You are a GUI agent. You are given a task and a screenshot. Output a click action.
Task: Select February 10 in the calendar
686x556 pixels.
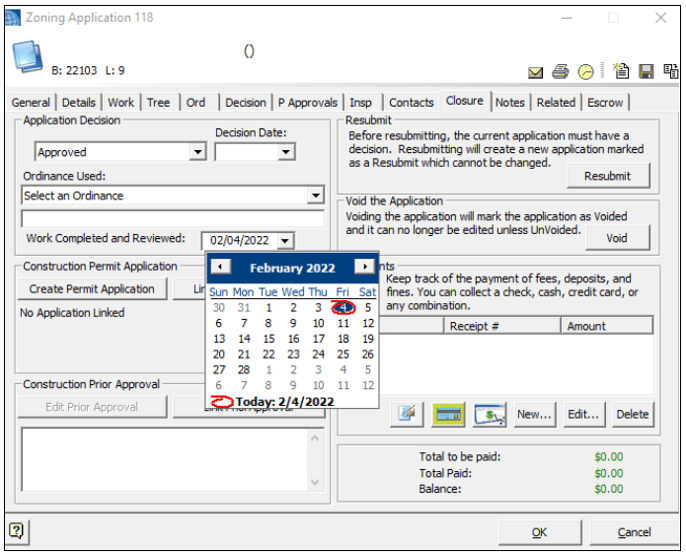pos(318,323)
